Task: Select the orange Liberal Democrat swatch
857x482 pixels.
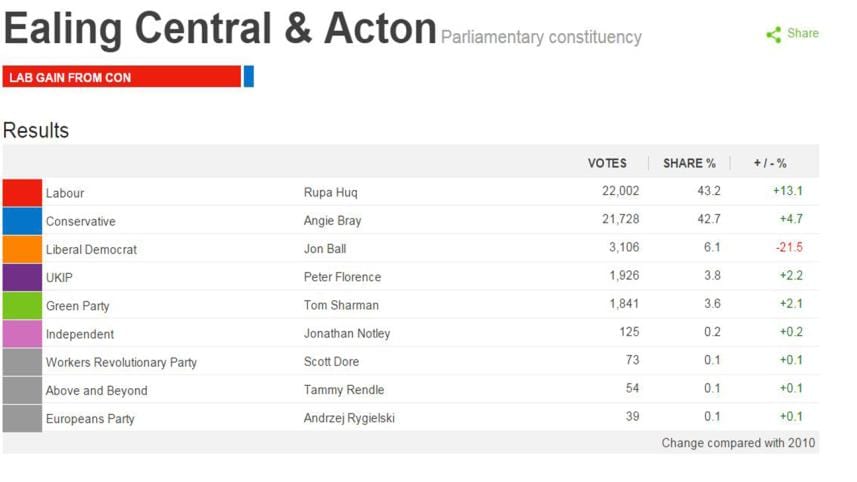Action: tap(22, 249)
